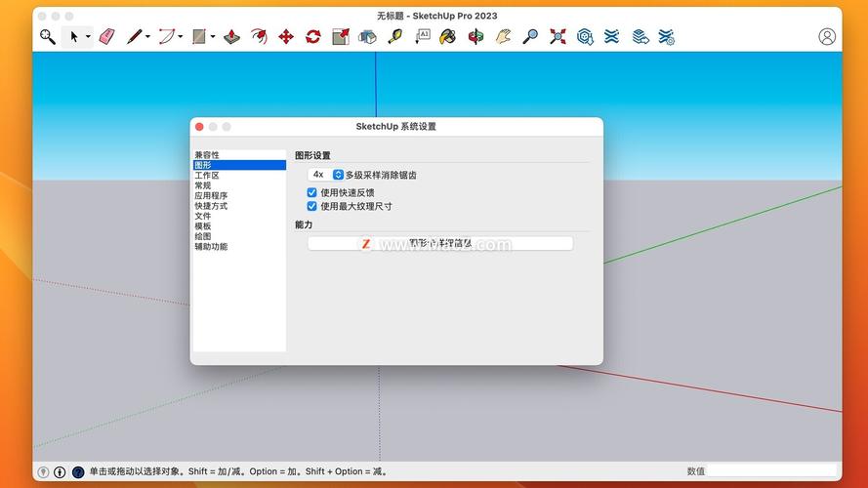This screenshot has width=868, height=488.
Task: Select the Text label tool
Action: point(423,37)
